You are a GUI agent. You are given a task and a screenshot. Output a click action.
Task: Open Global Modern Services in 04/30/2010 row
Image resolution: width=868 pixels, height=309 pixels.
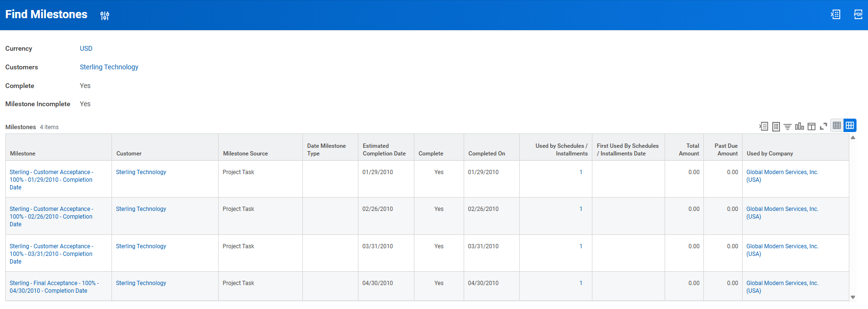pos(782,287)
